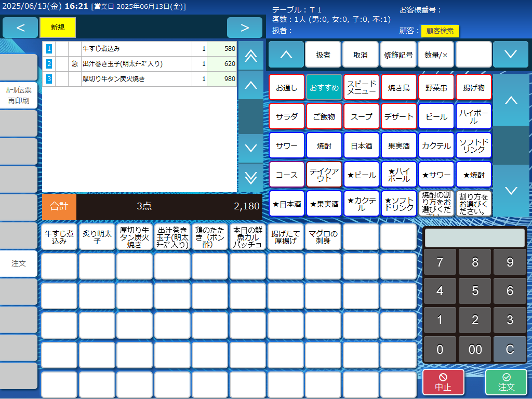This screenshot has height=399, width=532.
Task: Open the ビール category
Action: click(x=436, y=117)
